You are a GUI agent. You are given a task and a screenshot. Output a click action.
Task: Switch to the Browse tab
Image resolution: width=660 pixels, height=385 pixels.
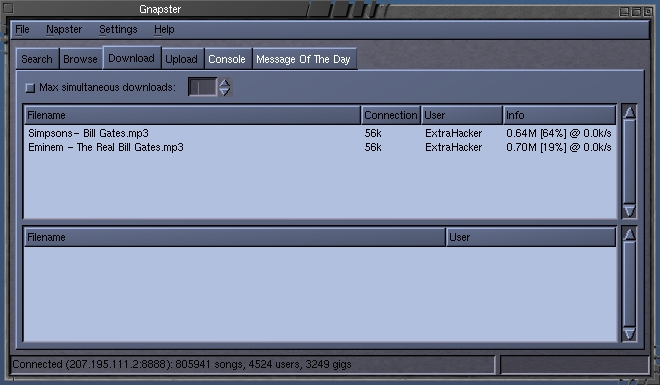(x=80, y=59)
